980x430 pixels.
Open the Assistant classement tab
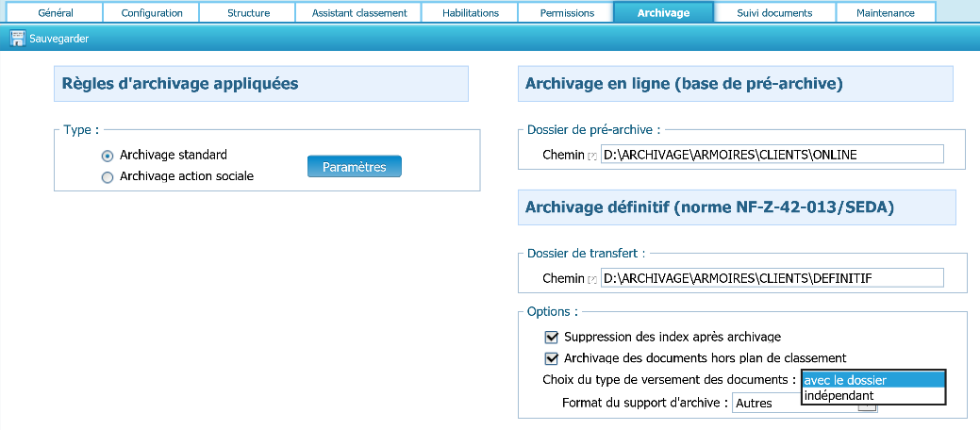(x=358, y=13)
